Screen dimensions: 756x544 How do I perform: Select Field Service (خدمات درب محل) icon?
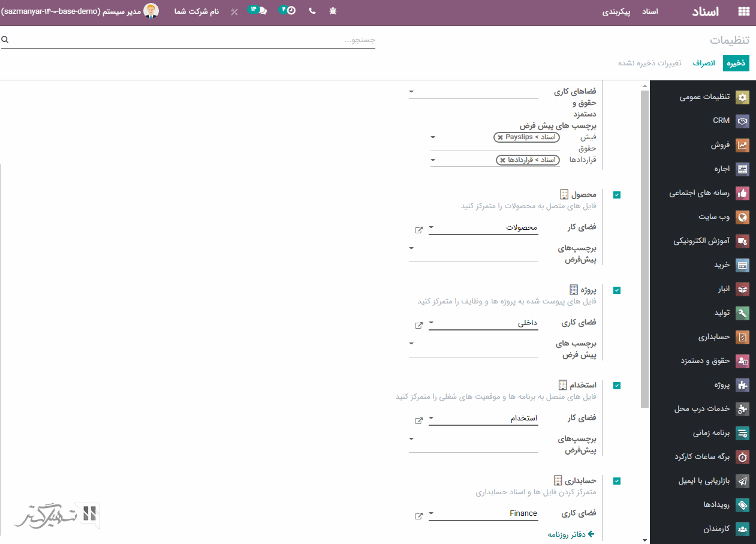(x=743, y=409)
